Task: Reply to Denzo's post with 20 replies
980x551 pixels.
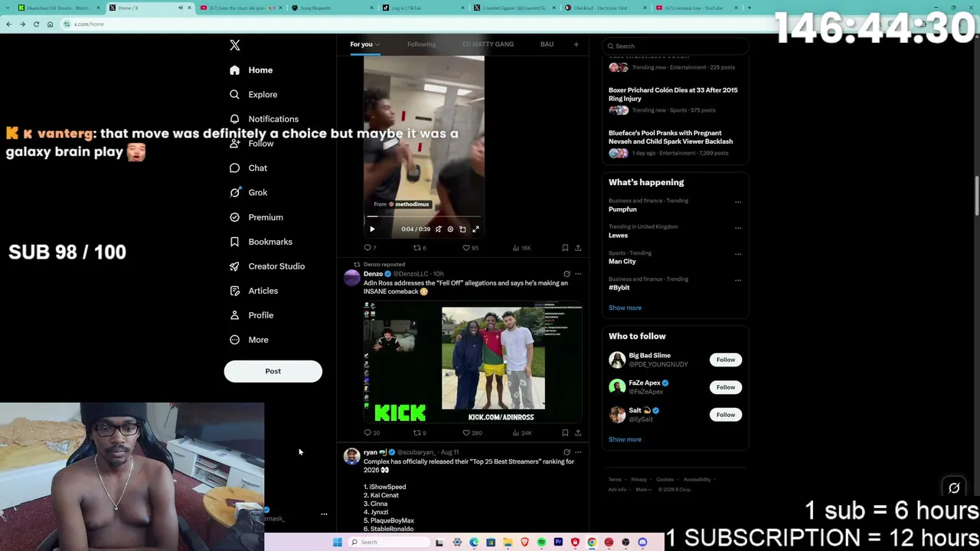Action: [x=371, y=433]
